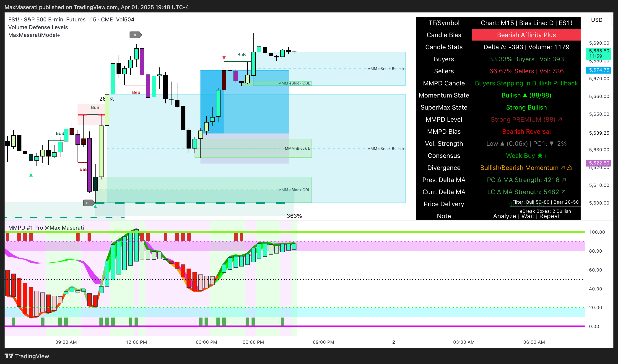Click the lower MMM eBlock CDL label

coord(294,190)
